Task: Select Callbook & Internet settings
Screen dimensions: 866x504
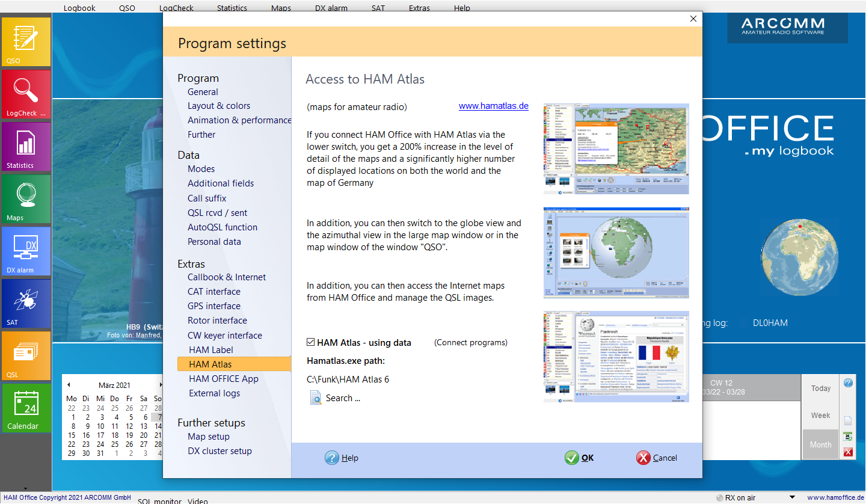Action: click(x=227, y=277)
